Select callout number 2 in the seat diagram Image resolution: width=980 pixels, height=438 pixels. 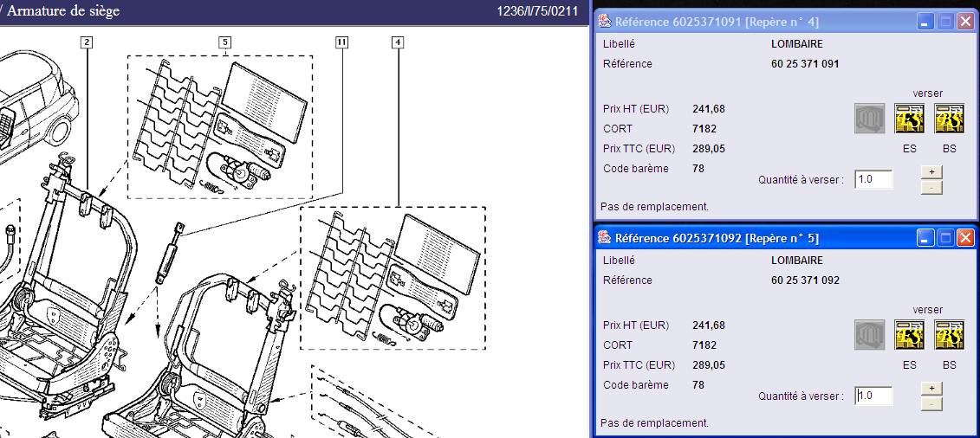[86, 42]
